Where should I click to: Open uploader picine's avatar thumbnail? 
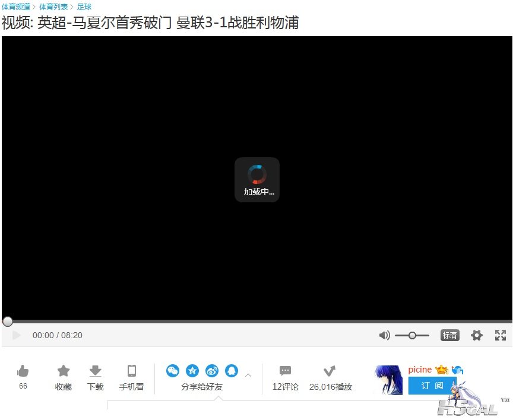pyautogui.click(x=388, y=380)
